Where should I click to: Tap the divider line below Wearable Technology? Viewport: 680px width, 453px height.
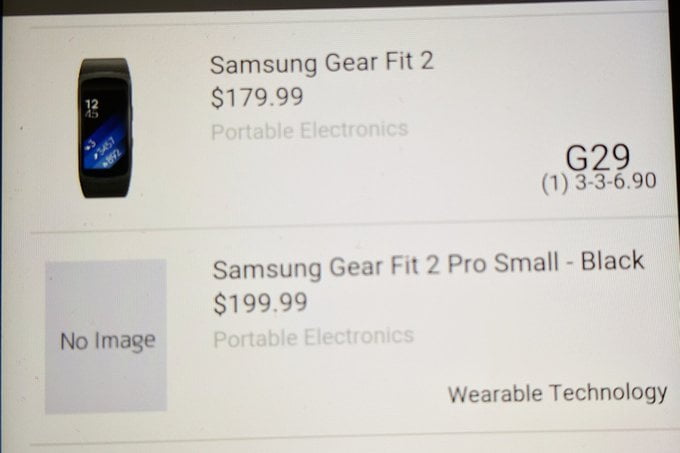pos(347,438)
